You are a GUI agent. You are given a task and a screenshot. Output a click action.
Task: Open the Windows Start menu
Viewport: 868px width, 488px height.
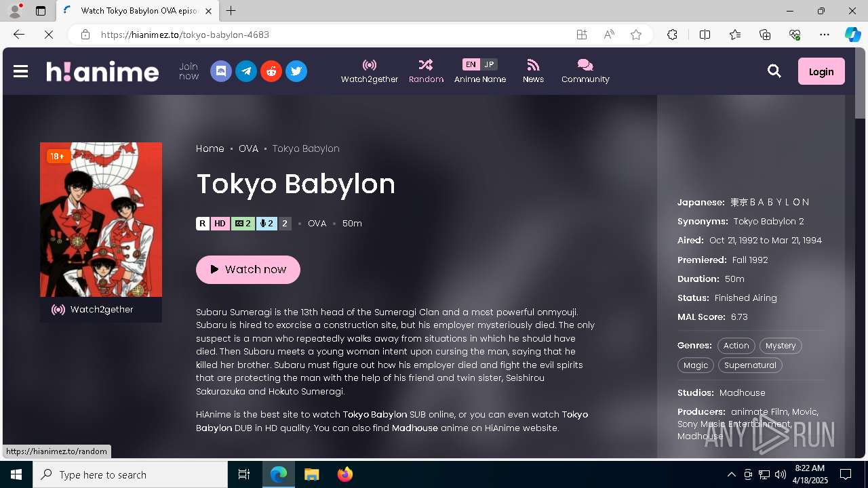tap(16, 474)
